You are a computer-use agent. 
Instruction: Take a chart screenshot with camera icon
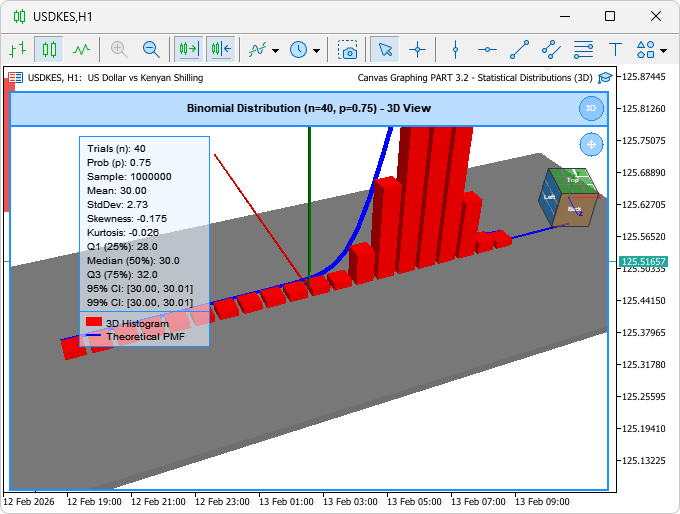click(348, 49)
